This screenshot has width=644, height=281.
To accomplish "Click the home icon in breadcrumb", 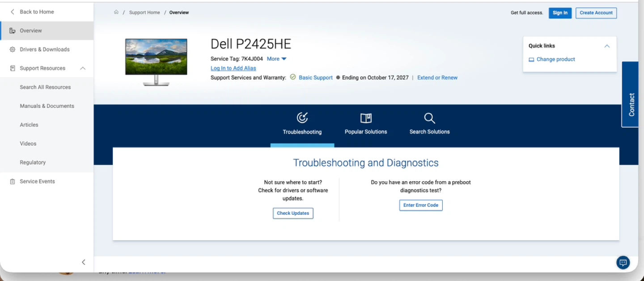I will pos(116,12).
